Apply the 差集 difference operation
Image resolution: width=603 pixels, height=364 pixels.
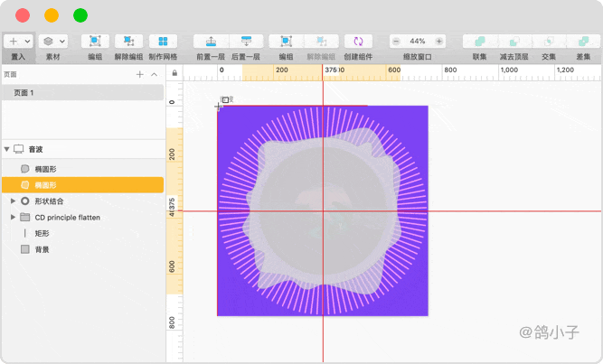583,42
